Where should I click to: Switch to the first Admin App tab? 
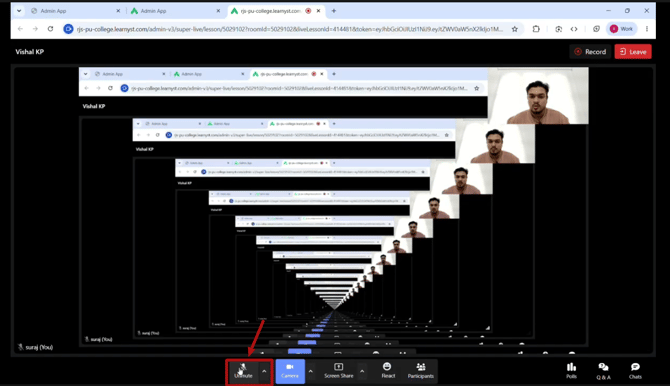pyautogui.click(x=75, y=11)
